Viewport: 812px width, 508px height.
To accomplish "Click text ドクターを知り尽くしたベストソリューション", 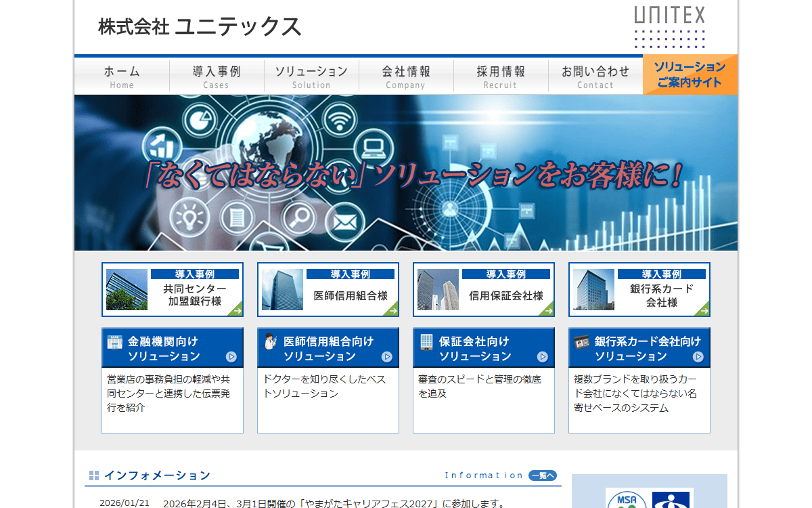I will tap(324, 386).
